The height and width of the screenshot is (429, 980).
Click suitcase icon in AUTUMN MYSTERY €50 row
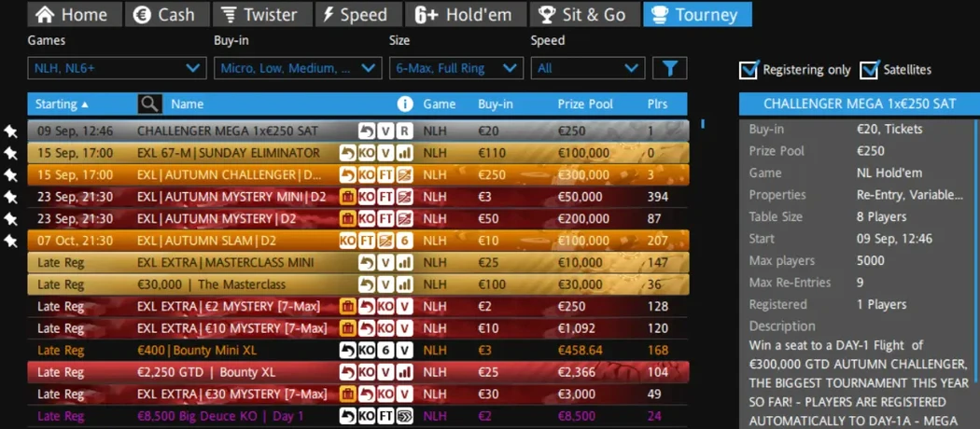[x=348, y=218]
